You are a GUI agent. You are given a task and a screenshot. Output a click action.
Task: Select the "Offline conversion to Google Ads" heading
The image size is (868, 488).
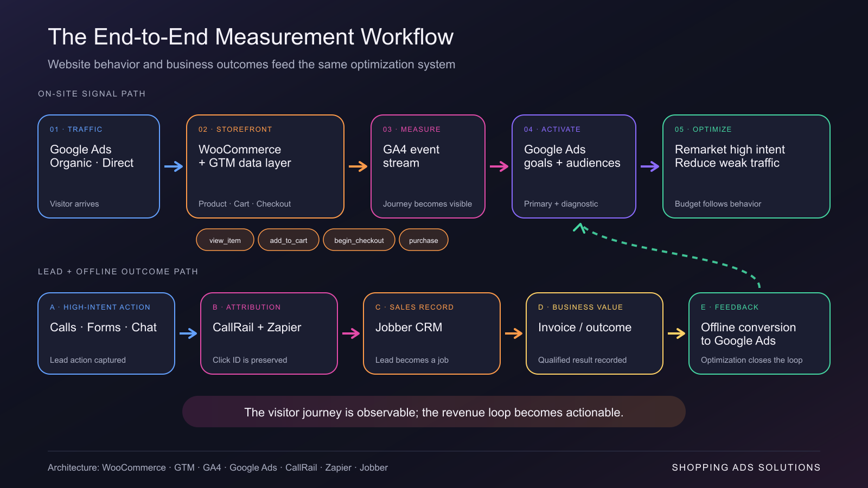point(749,334)
